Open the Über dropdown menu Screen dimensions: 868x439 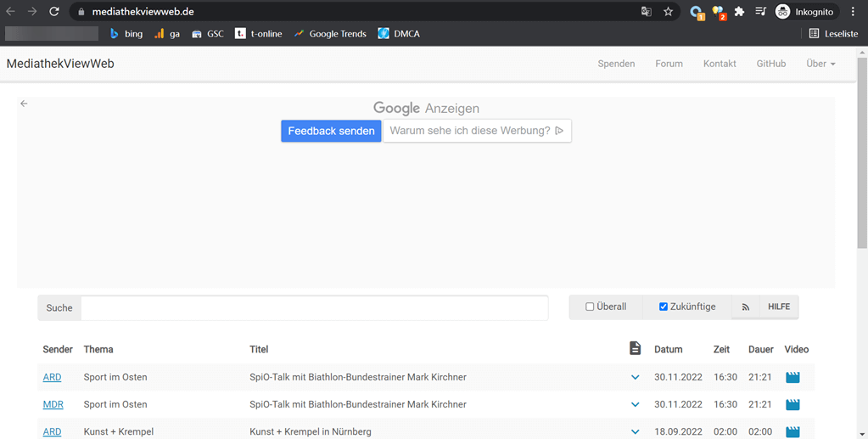(x=820, y=64)
